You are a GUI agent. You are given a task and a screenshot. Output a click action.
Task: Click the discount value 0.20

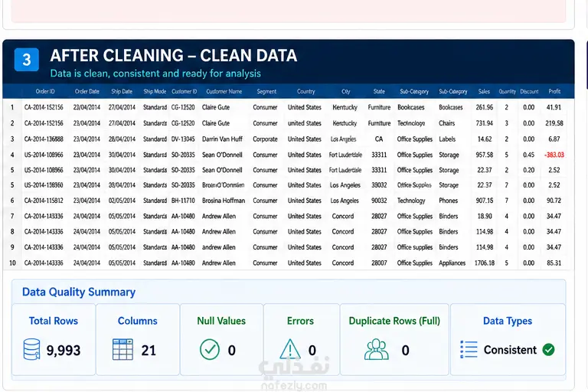tap(529, 170)
